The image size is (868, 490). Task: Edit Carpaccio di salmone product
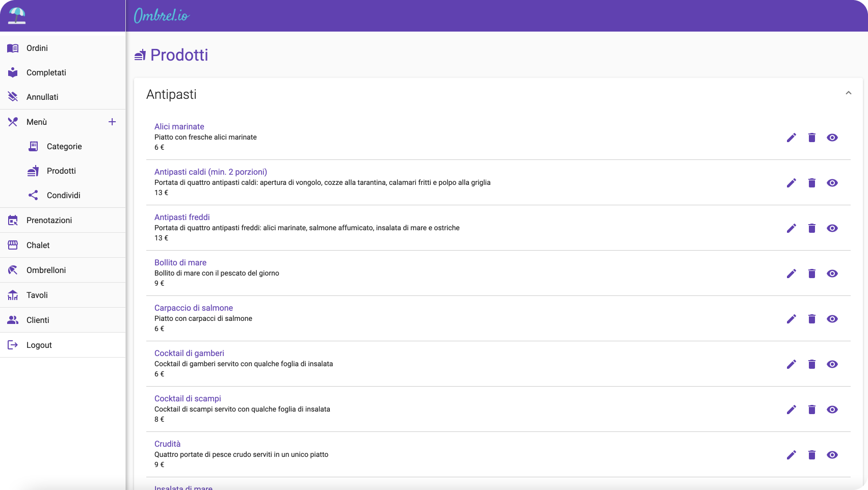(x=792, y=319)
